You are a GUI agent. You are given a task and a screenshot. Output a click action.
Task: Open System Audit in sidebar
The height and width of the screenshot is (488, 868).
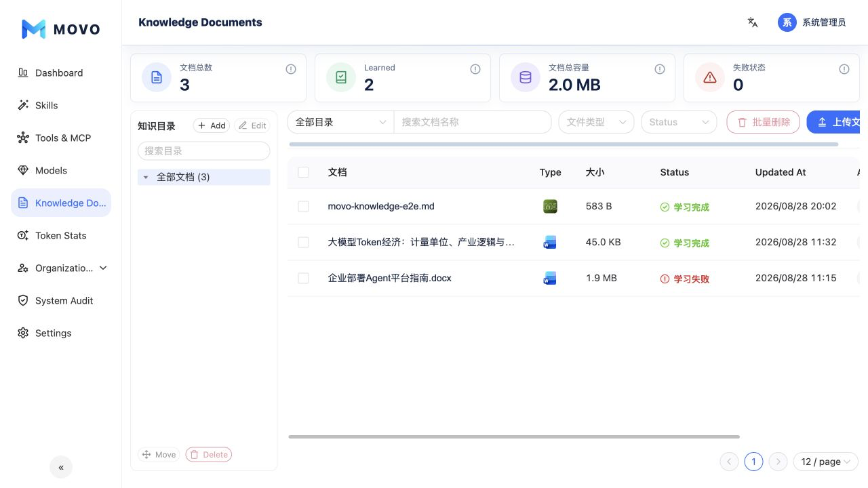60,300
